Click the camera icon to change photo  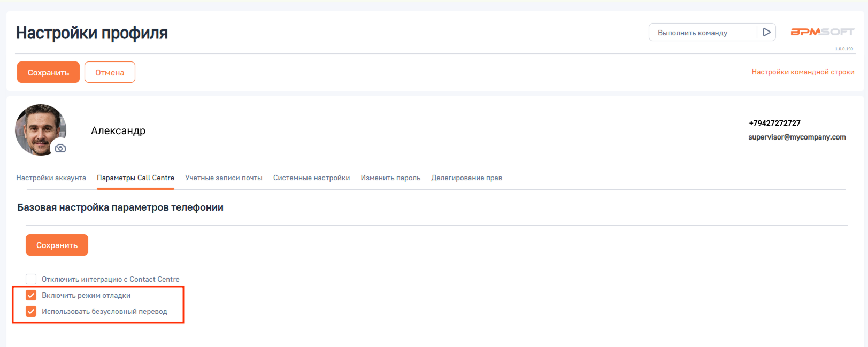click(x=60, y=148)
